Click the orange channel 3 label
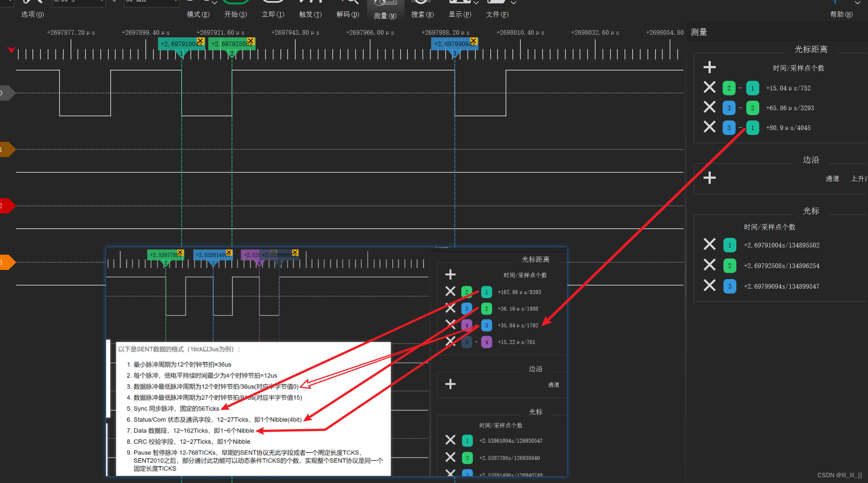 coord(7,262)
